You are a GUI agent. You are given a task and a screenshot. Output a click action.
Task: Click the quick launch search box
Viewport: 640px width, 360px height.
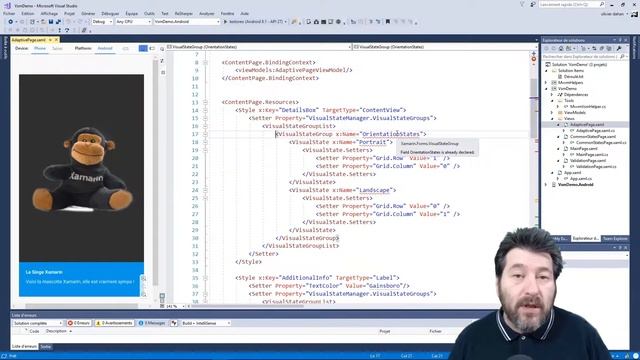pos(571,4)
